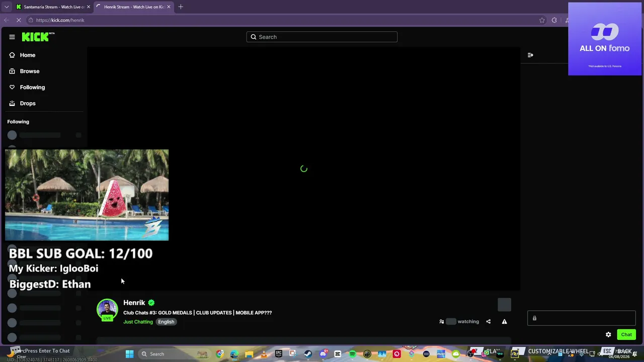Click the watermelon pool video overlay
Screen dimensions: 644x362
click(87, 195)
